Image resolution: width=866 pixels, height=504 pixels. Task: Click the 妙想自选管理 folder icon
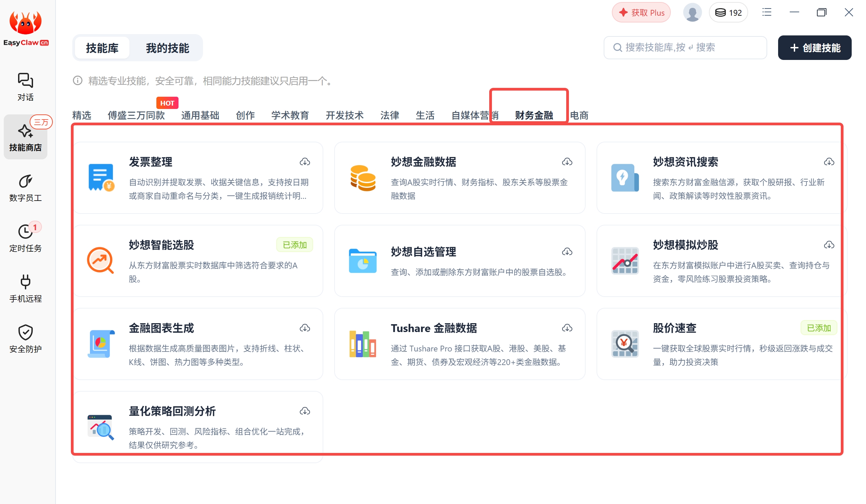coord(362,261)
